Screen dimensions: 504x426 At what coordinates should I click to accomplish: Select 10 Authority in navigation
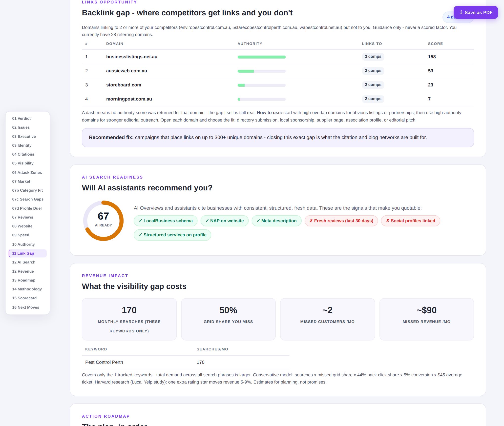pos(23,244)
